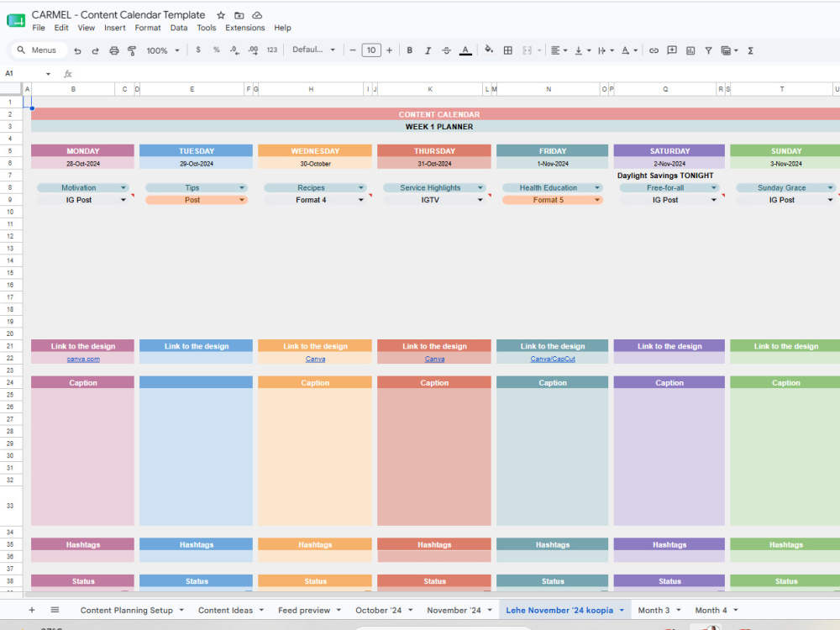The image size is (840, 630).
Task: Open the canva.com link under Monday
Action: pyautogui.click(x=83, y=359)
